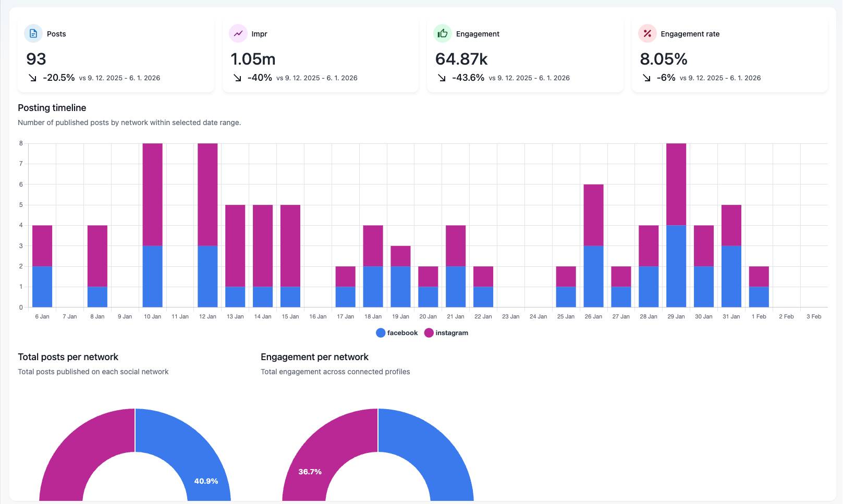Screen dimensions: 843x504
Task: Click the facebook bar segment for 13 Jan
Action: pos(235,297)
